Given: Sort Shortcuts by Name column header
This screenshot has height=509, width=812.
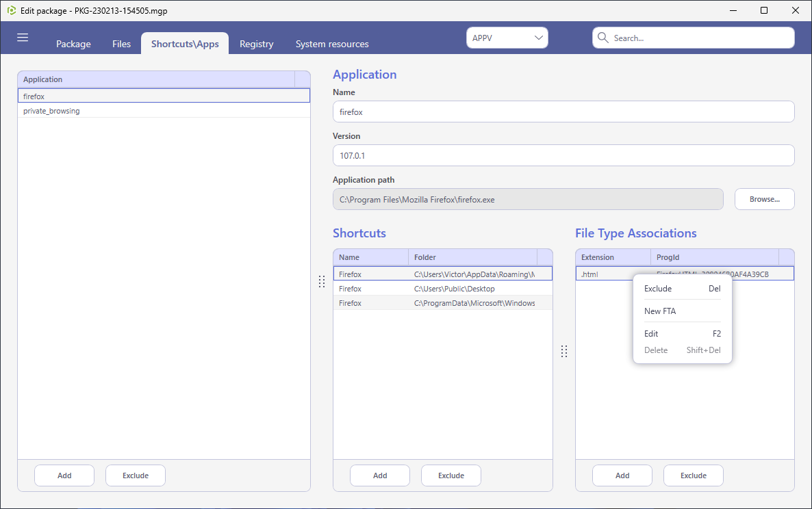Looking at the screenshot, I should point(371,257).
